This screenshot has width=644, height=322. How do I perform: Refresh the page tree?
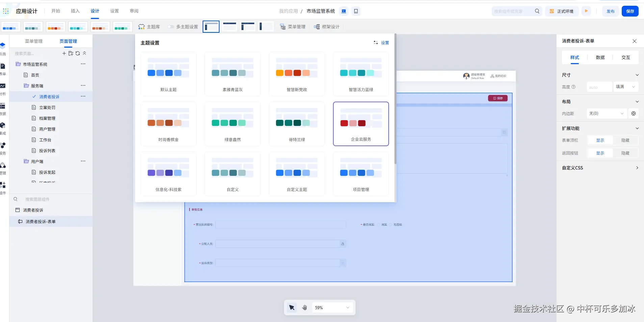[x=78, y=53]
